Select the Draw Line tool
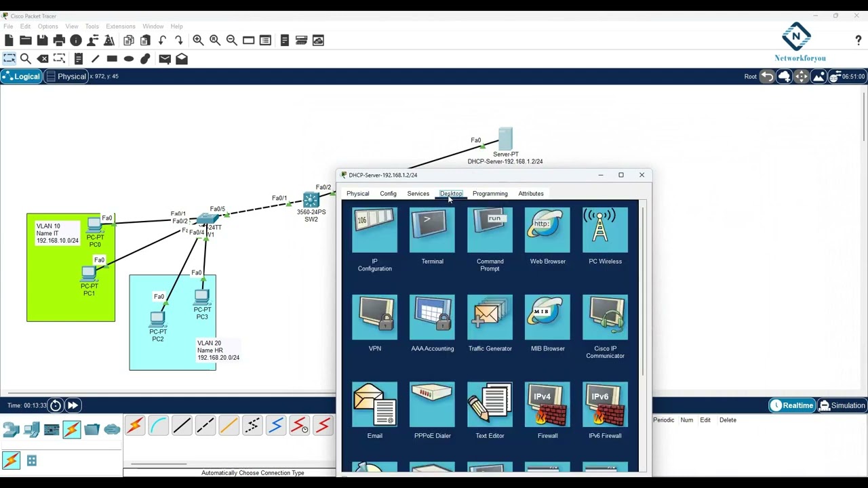 tap(96, 59)
